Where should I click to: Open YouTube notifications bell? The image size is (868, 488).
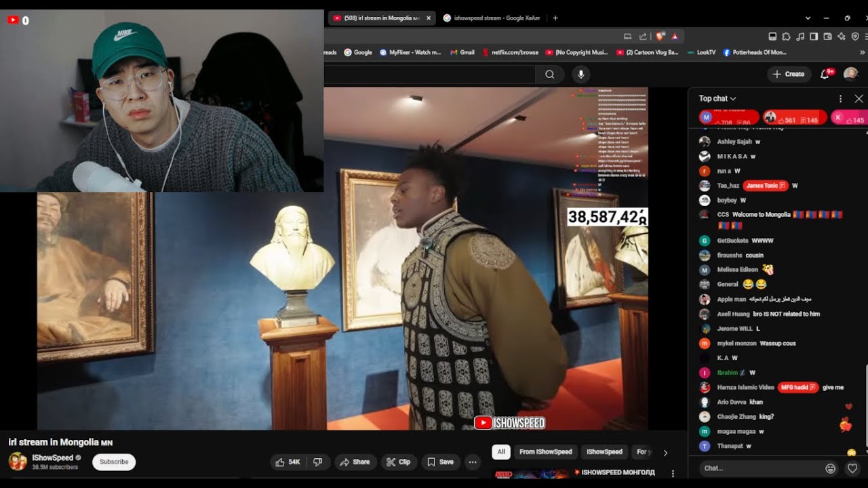coord(825,74)
